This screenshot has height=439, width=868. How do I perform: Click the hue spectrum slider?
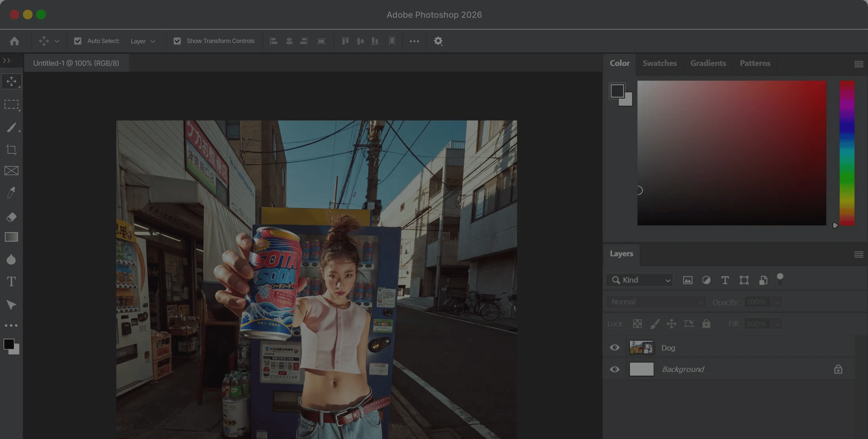tap(847, 153)
